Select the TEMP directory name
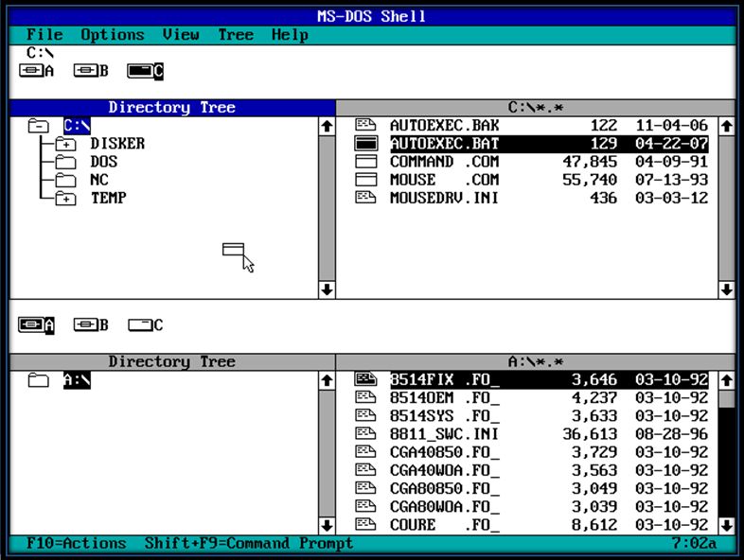The width and height of the screenshot is (744, 560). pyautogui.click(x=109, y=198)
